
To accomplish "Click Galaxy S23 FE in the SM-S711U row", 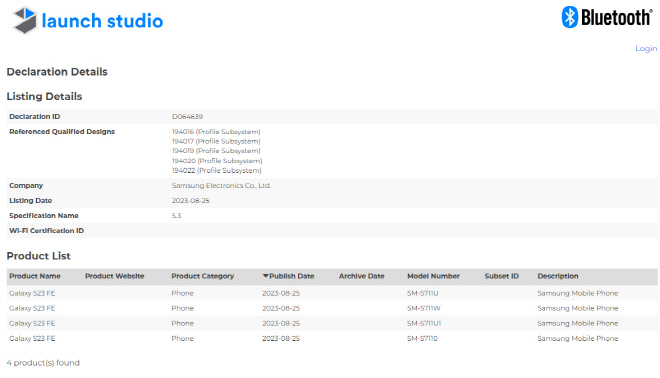I will coord(32,293).
